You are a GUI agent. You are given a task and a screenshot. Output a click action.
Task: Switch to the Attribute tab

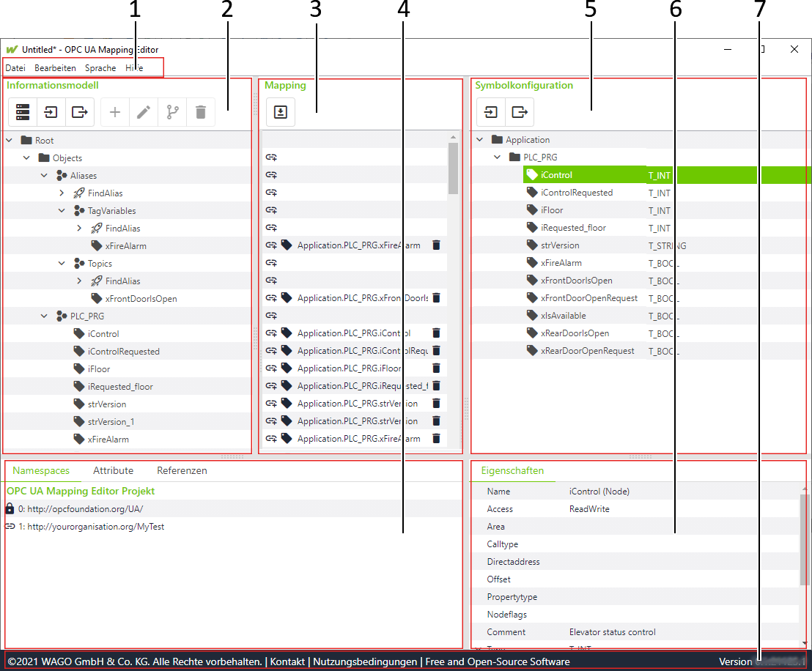(x=114, y=470)
